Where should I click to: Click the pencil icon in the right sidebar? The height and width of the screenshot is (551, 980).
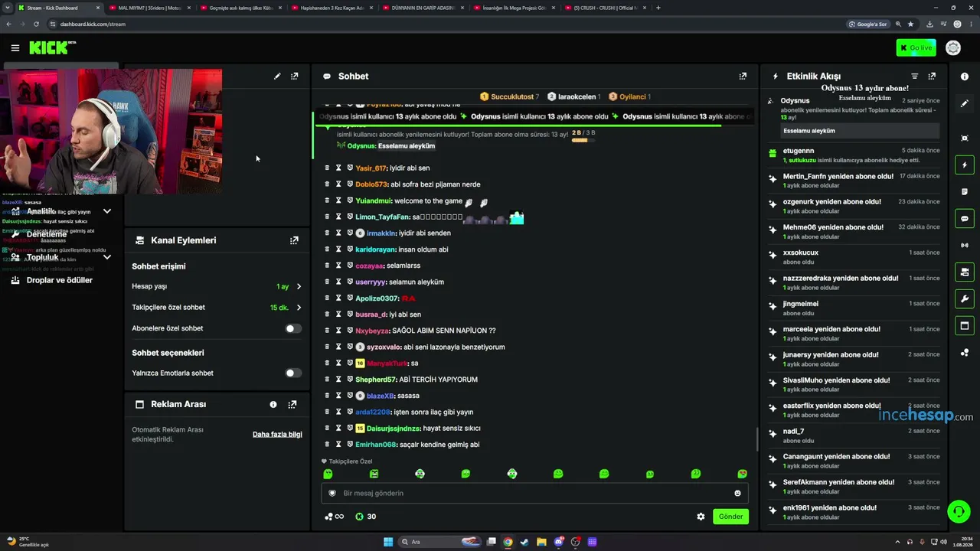[965, 103]
